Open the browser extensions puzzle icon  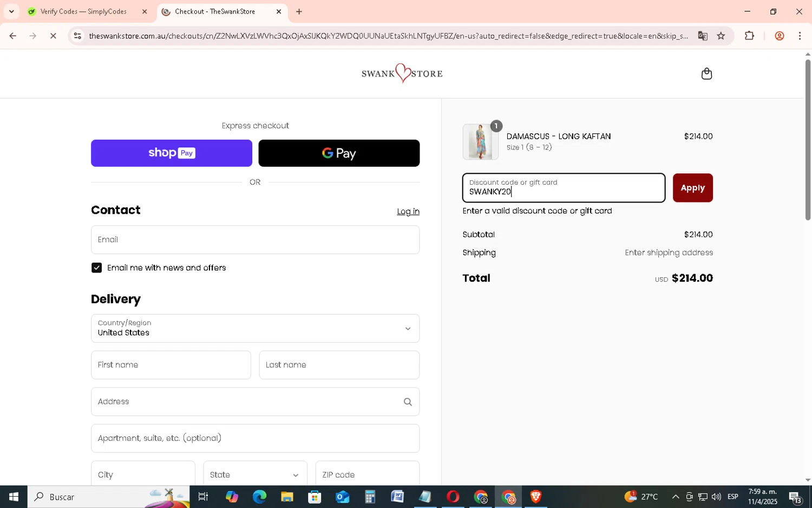(x=749, y=36)
